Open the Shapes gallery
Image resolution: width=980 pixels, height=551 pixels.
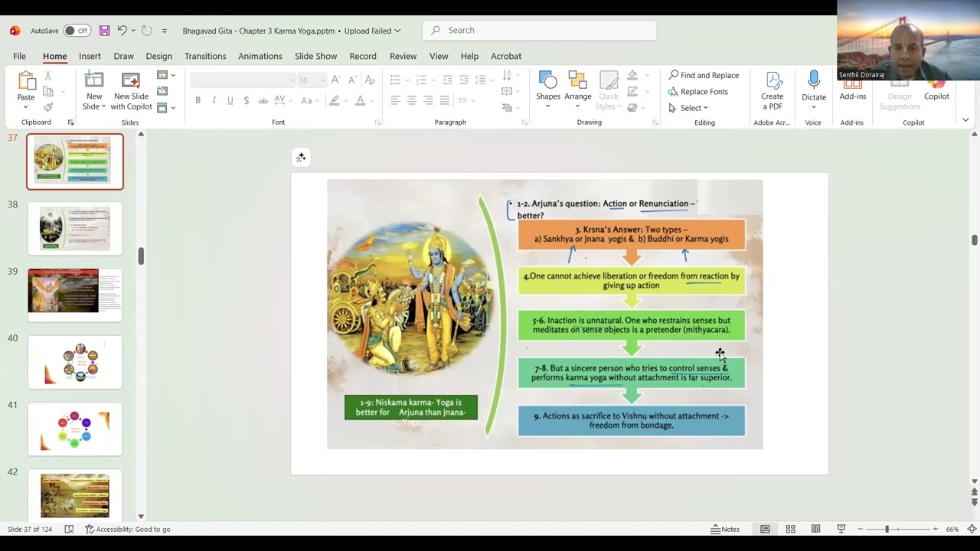point(547,86)
